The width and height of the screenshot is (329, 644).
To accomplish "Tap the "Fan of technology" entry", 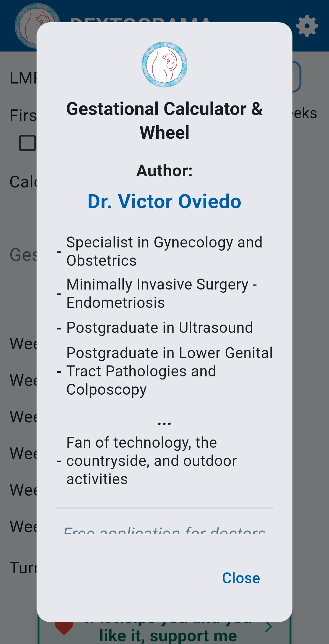I will tap(151, 461).
